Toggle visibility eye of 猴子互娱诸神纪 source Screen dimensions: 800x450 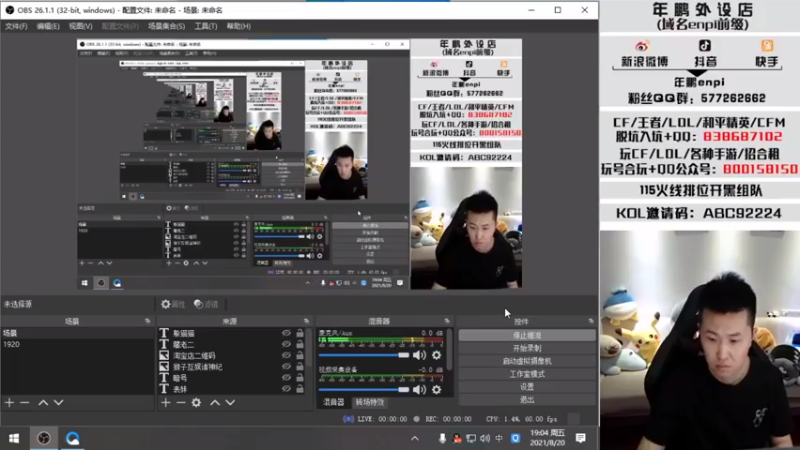[x=286, y=366]
